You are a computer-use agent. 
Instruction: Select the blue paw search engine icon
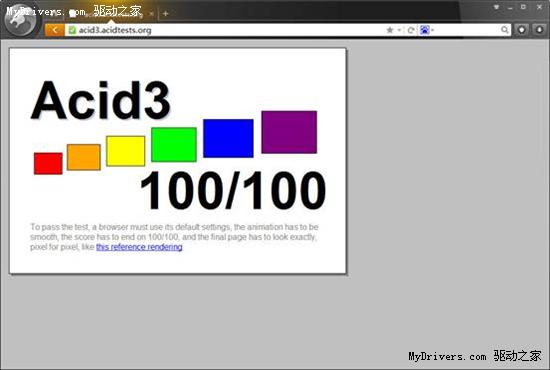[x=424, y=30]
